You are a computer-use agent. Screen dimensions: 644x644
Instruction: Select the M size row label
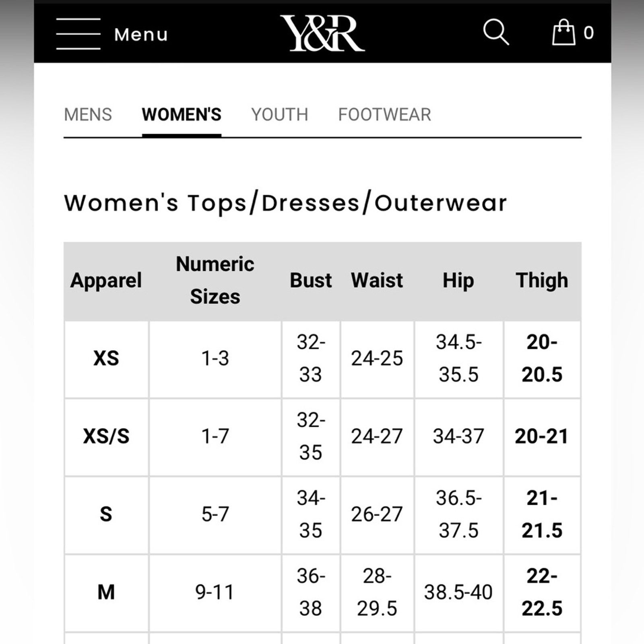(x=106, y=592)
